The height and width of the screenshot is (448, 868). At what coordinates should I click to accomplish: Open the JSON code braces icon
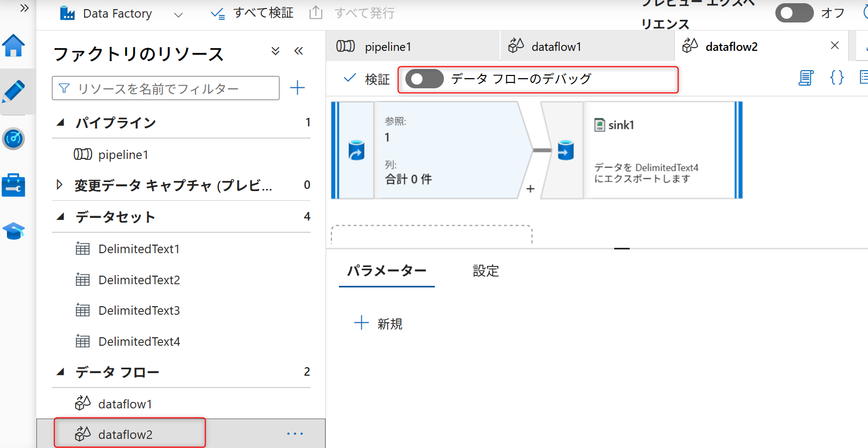tap(837, 78)
